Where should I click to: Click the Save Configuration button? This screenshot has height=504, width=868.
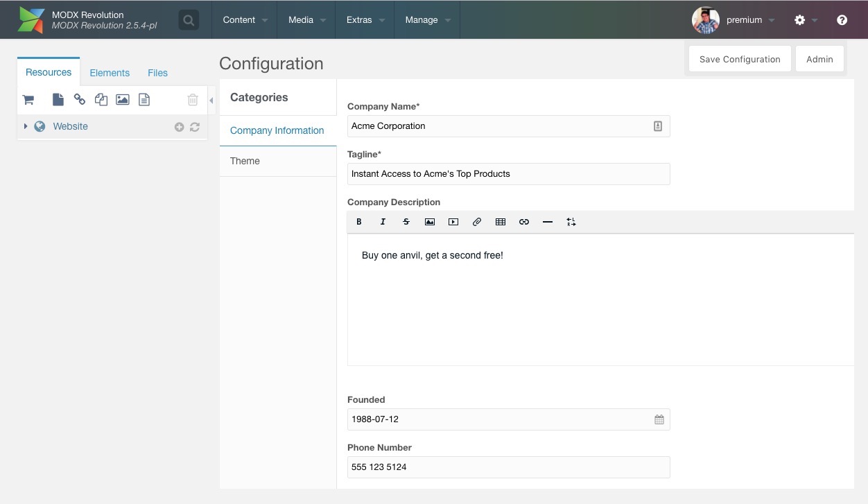(x=740, y=59)
